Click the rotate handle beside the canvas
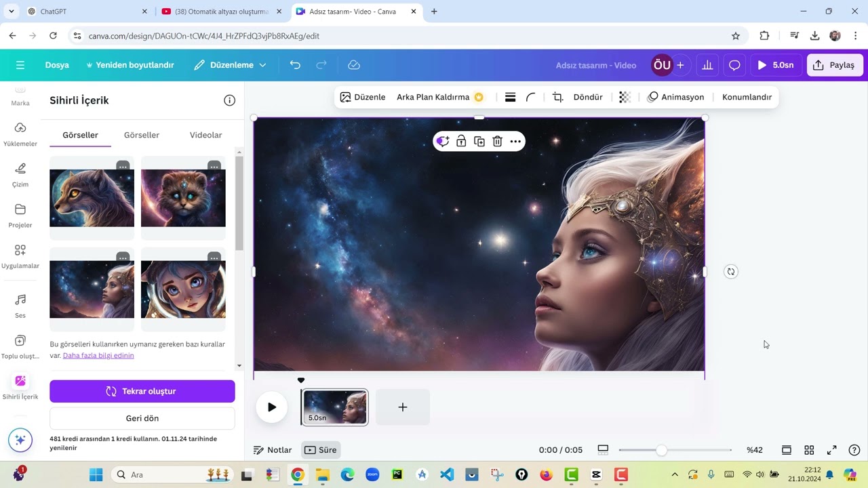The width and height of the screenshot is (868, 488). (730, 272)
